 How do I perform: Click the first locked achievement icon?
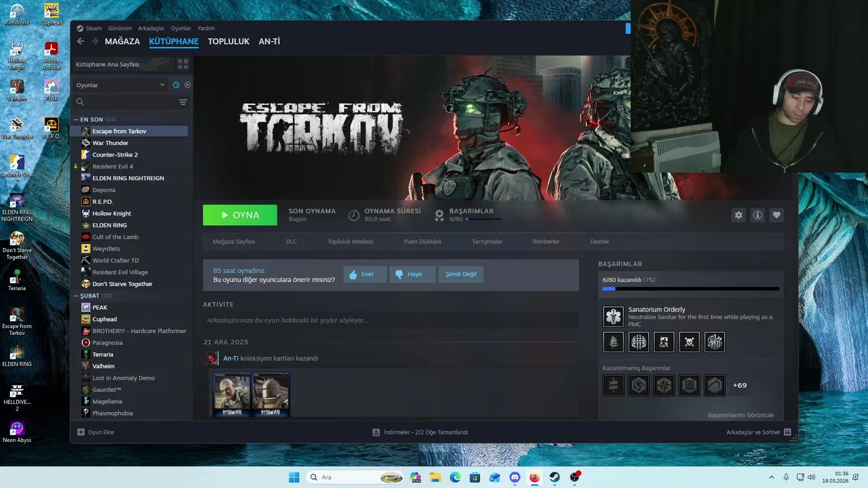click(x=613, y=385)
